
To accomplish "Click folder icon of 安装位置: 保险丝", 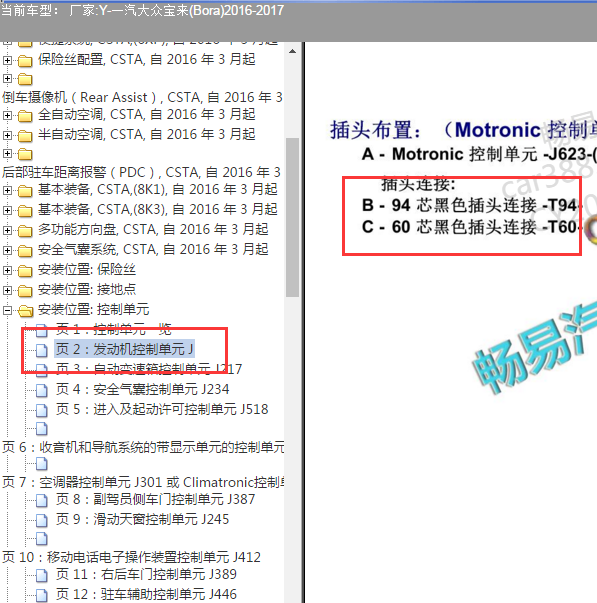I will [25, 271].
